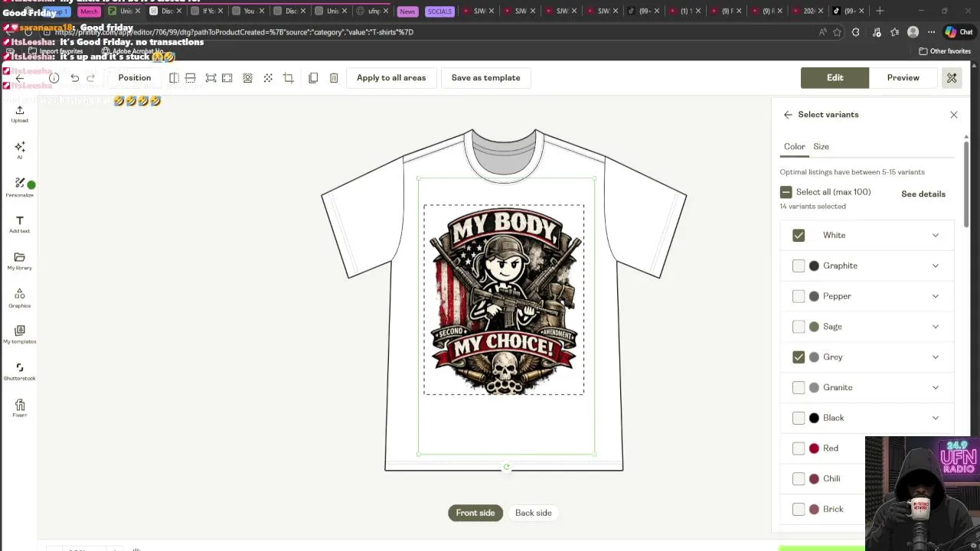Open the Personalize tool
Image resolution: width=980 pixels, height=551 pixels.
click(x=19, y=187)
